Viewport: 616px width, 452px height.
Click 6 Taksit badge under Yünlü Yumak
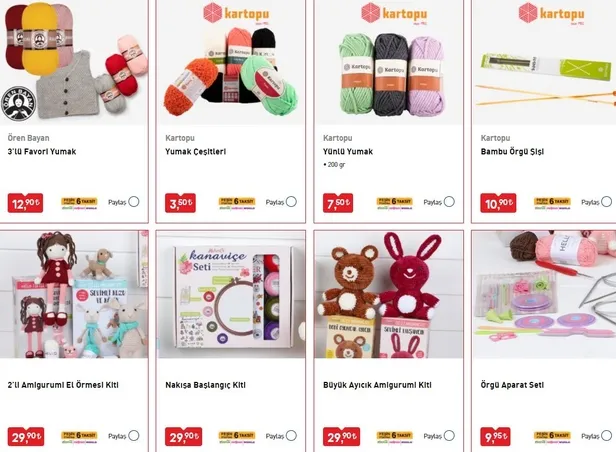[394, 203]
